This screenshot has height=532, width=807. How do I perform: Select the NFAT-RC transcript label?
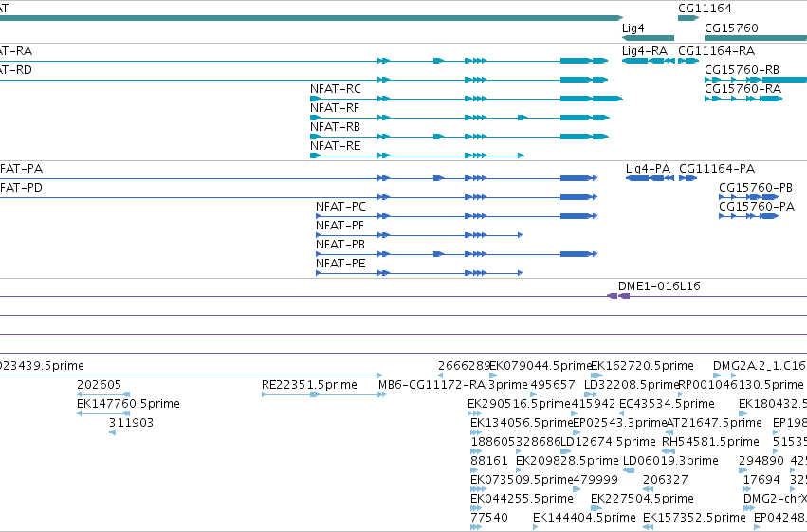[336, 89]
